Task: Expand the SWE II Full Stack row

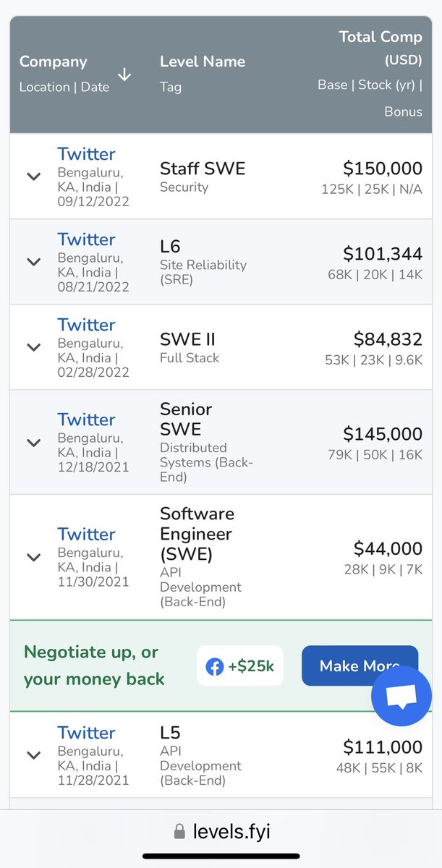Action: click(x=33, y=347)
